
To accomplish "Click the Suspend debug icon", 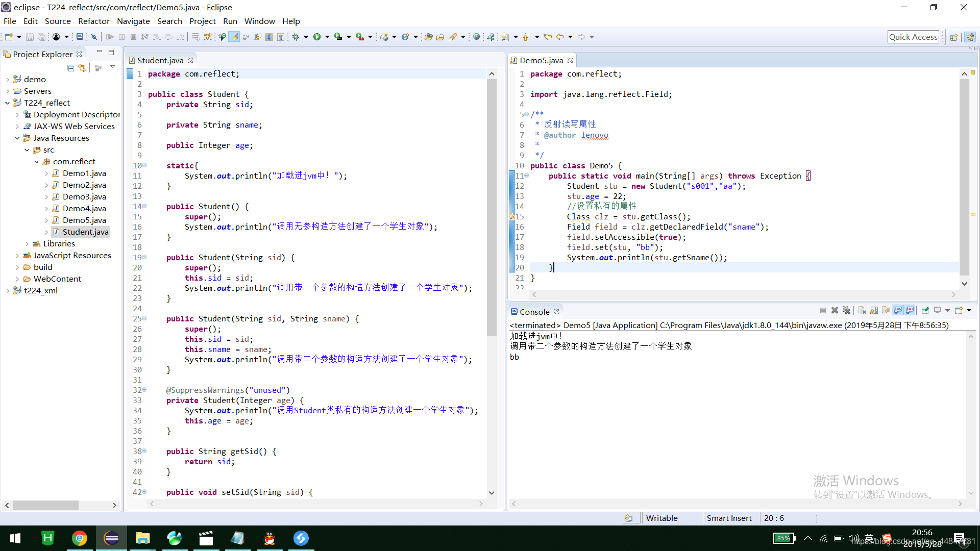I will tap(121, 37).
